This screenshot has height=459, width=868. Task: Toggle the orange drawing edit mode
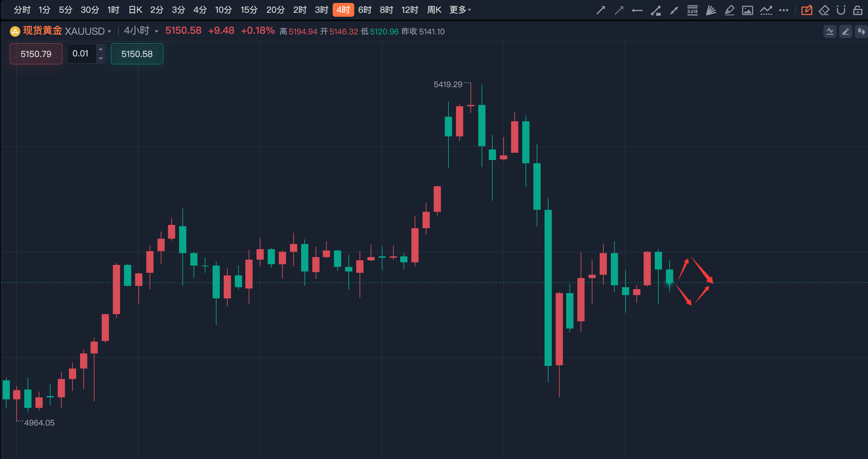click(807, 10)
